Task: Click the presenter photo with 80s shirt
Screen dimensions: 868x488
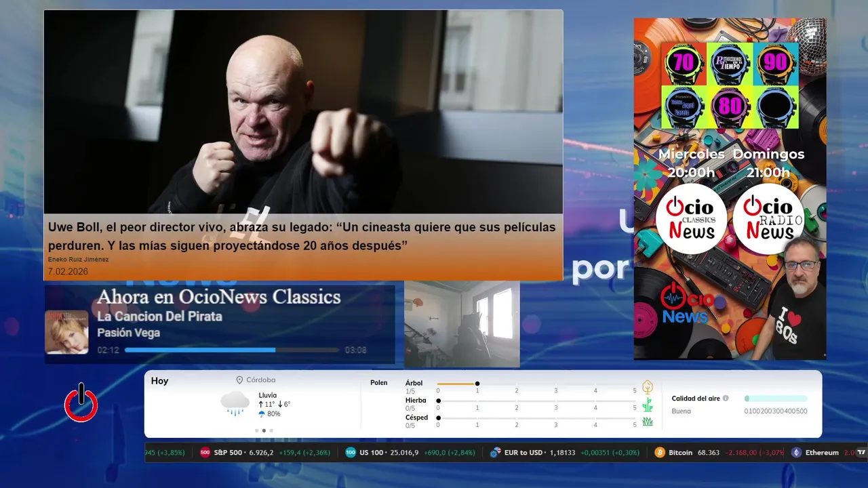Action: click(x=791, y=300)
